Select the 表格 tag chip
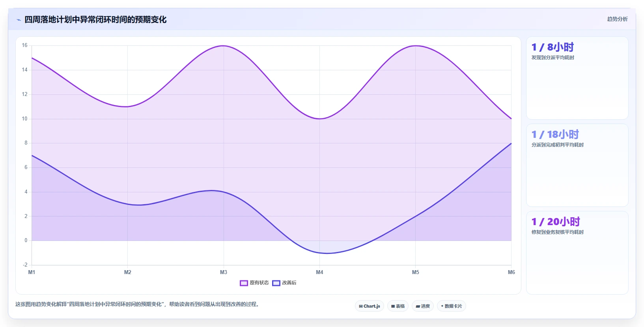Image resolution: width=644 pixels, height=327 pixels. click(x=398, y=306)
